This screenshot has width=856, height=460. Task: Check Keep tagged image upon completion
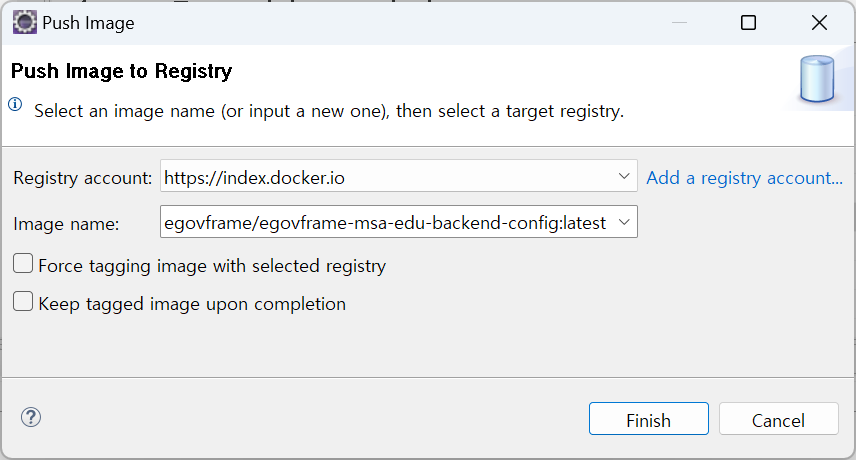[x=23, y=303]
